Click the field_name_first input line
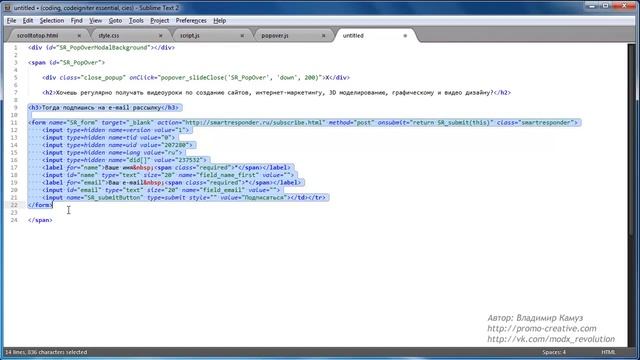The image size is (640, 360). tap(168, 175)
